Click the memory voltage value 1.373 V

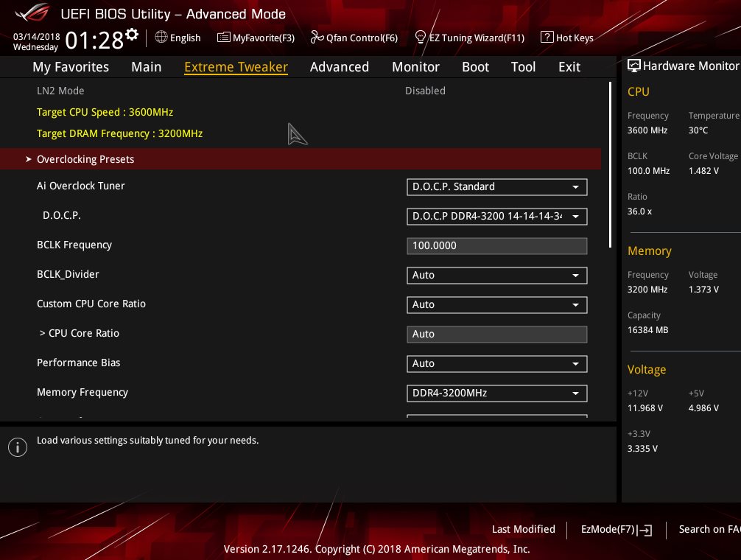click(x=703, y=290)
